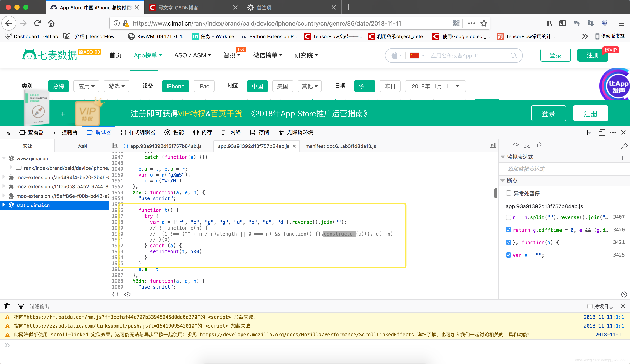Image resolution: width=630 pixels, height=364 pixels.
Task: Open the Firefox library icon
Action: pos(548,23)
